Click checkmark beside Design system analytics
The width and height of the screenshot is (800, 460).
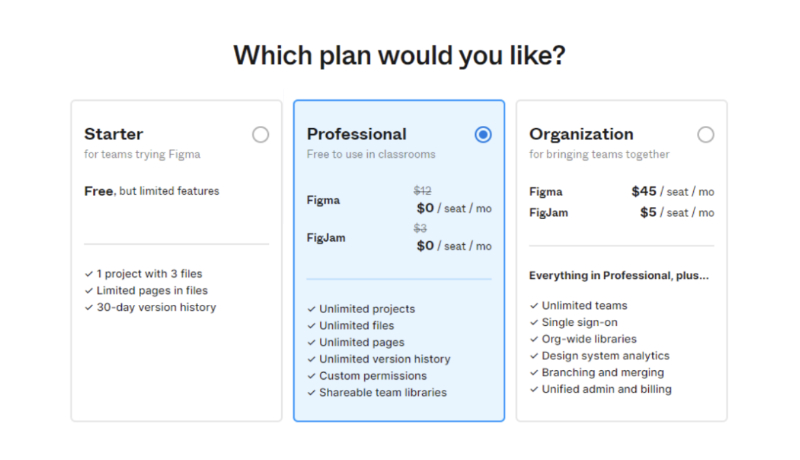(x=534, y=356)
